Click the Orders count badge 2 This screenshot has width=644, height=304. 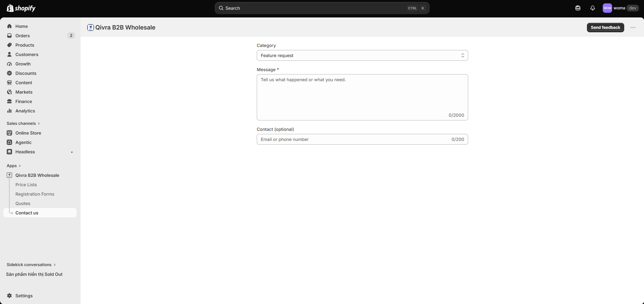click(x=71, y=36)
